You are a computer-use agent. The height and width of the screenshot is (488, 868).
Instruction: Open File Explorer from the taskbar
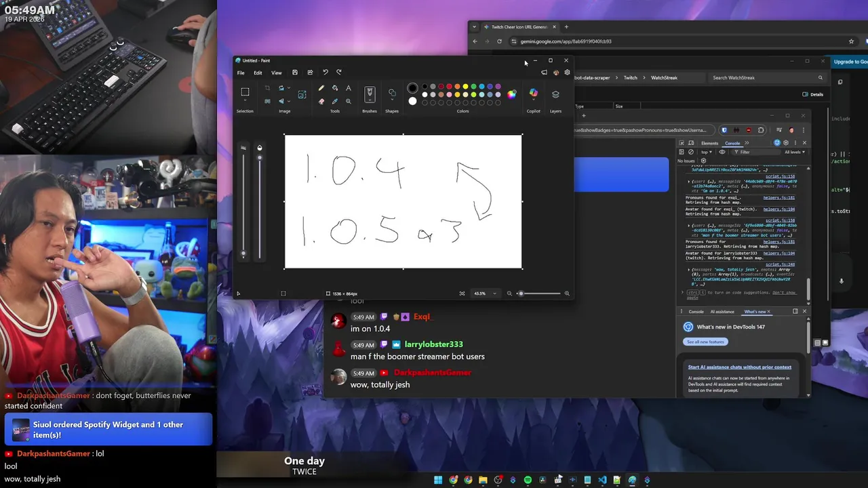483,480
